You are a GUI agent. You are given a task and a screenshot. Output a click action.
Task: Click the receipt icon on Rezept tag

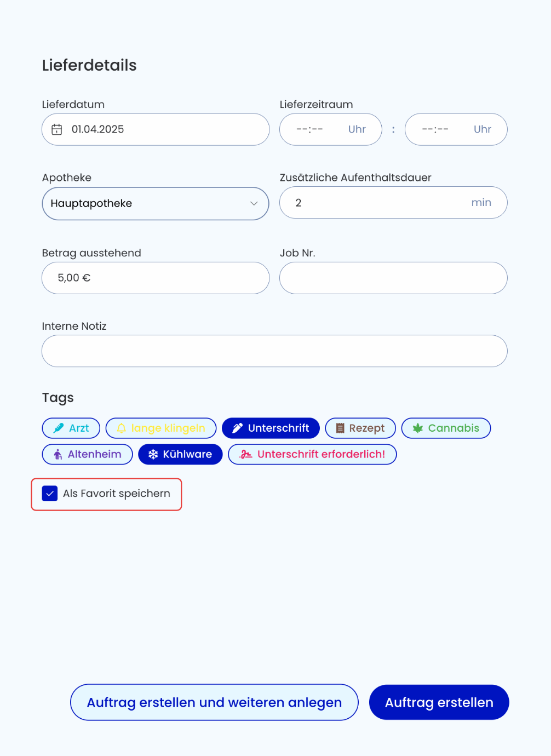[x=340, y=428]
